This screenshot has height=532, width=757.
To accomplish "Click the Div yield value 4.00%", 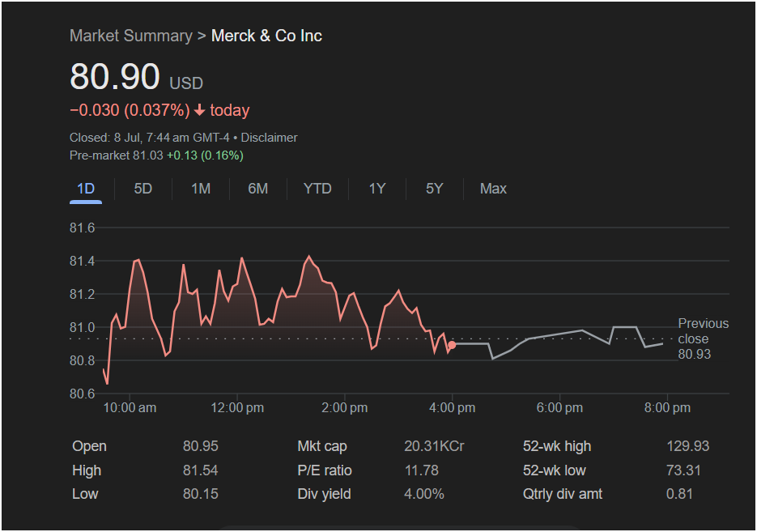I will [424, 494].
